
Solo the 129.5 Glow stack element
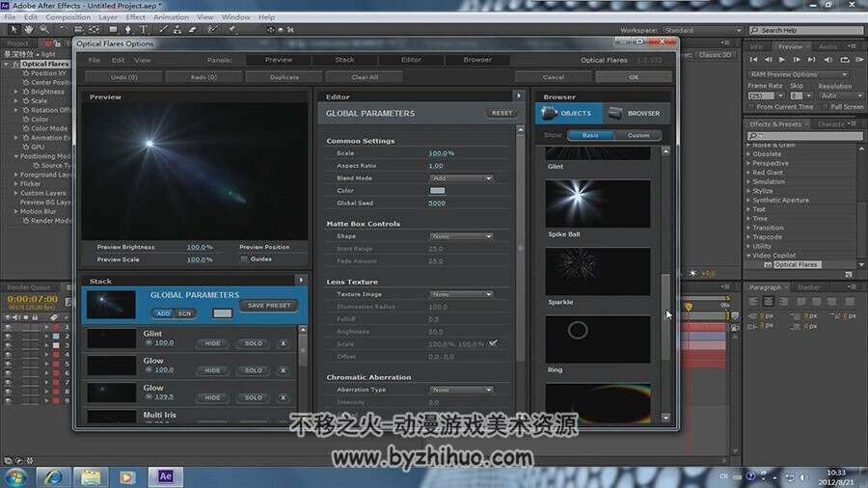(254, 397)
